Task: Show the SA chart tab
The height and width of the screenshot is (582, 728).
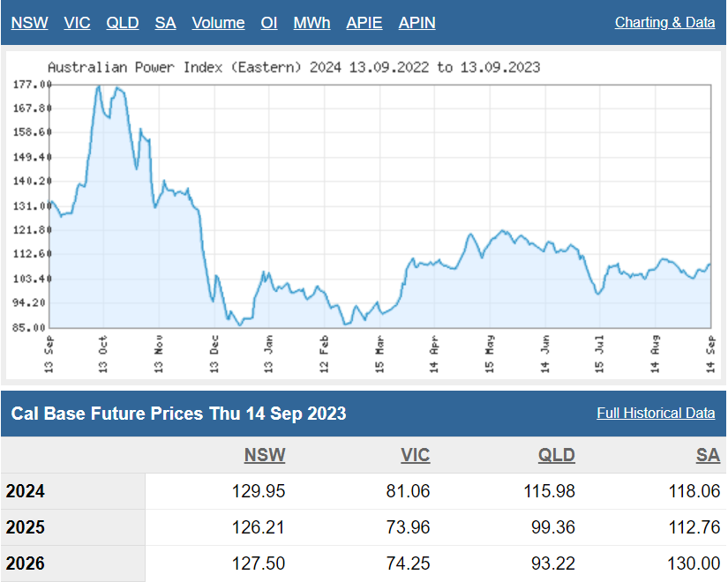Action: (165, 23)
